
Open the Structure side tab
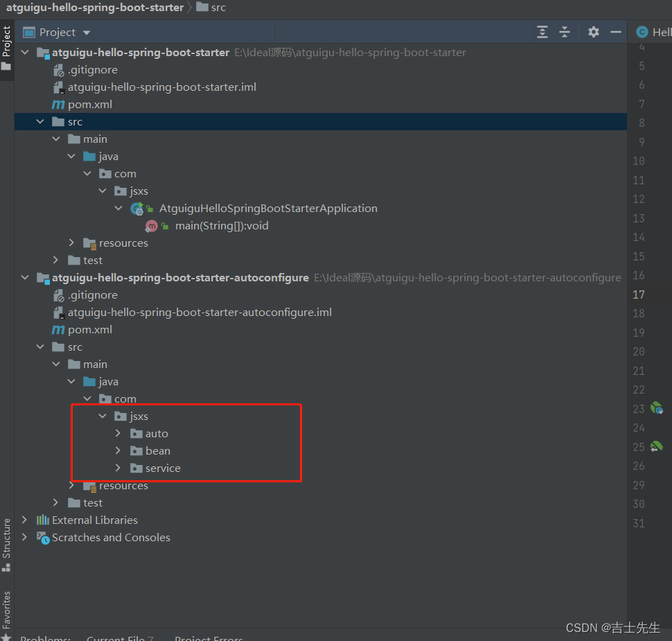pyautogui.click(x=6, y=538)
